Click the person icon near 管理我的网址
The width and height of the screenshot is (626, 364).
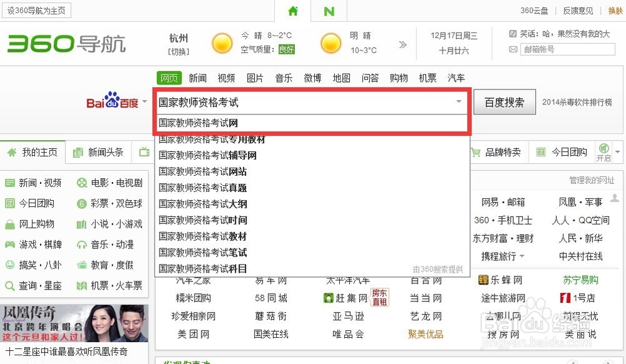pos(615,198)
